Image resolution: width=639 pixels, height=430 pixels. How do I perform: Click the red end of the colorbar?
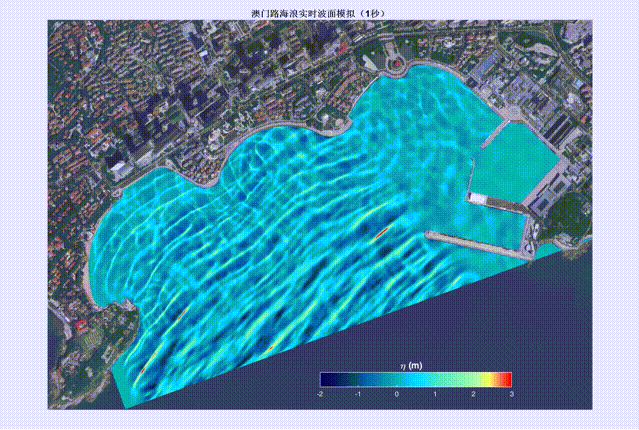(506, 379)
